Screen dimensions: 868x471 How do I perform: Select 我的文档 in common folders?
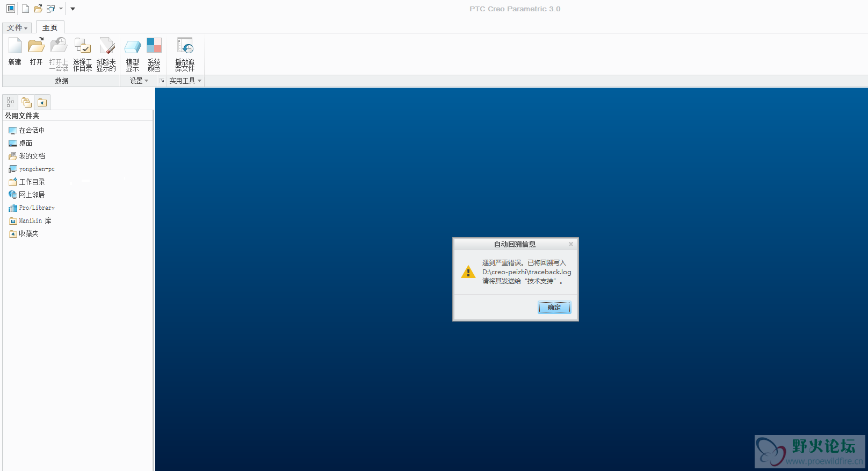coord(27,156)
